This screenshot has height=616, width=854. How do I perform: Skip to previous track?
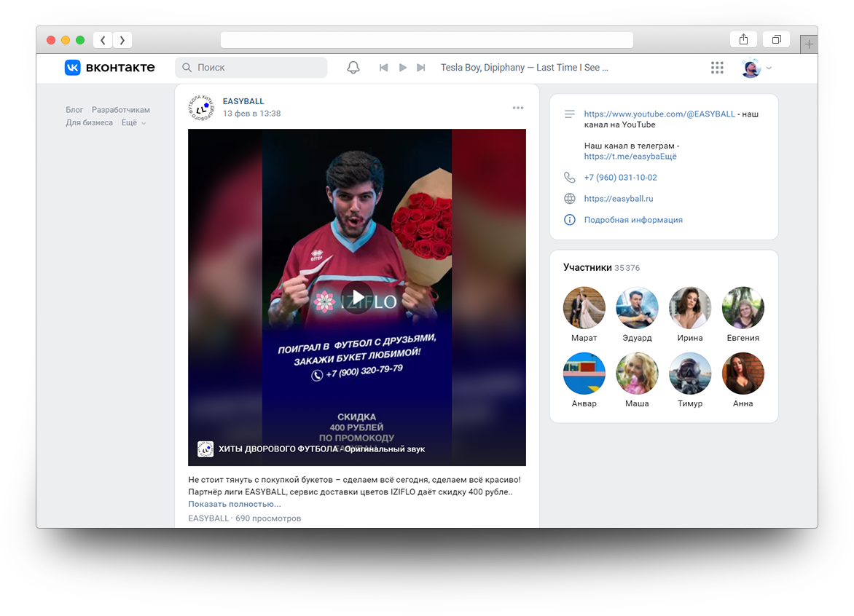coord(383,68)
